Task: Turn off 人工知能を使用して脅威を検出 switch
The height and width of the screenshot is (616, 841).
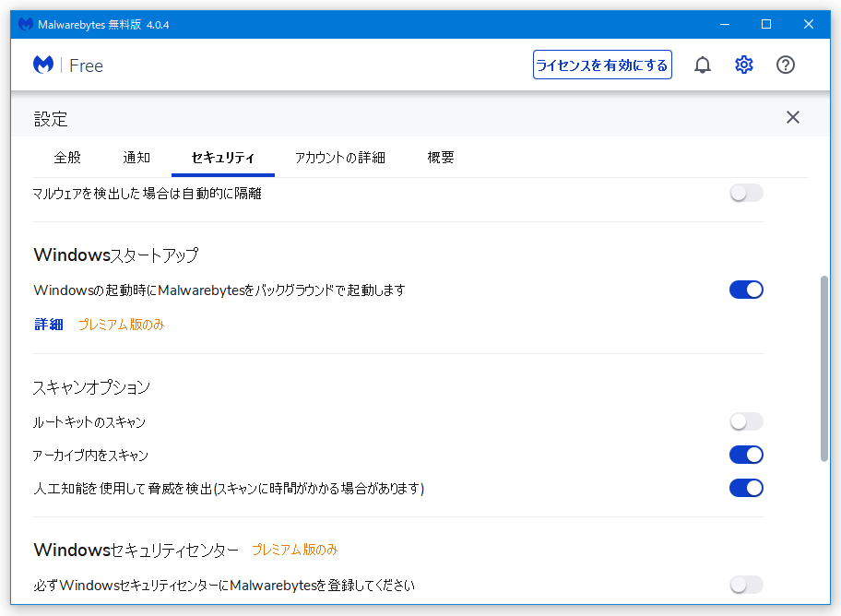Action: coord(746,489)
